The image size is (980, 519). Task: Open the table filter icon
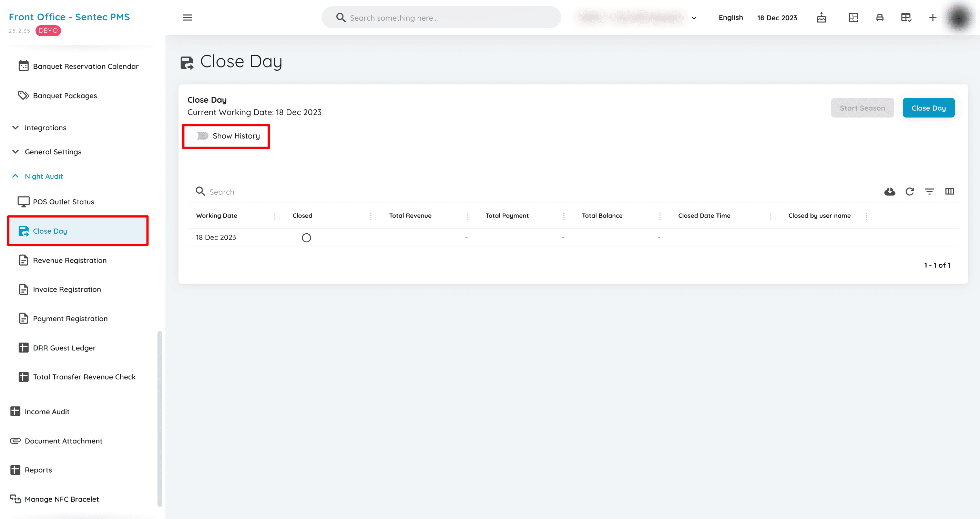(929, 191)
